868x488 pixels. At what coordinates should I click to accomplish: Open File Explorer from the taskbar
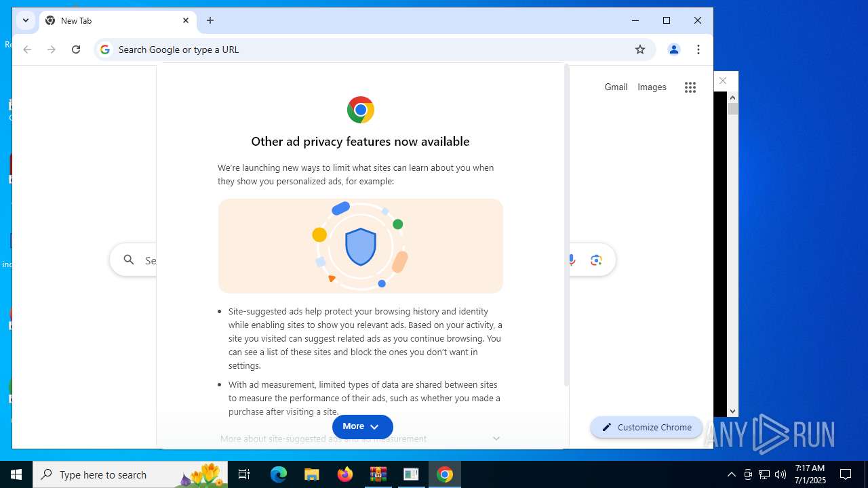[x=312, y=474]
